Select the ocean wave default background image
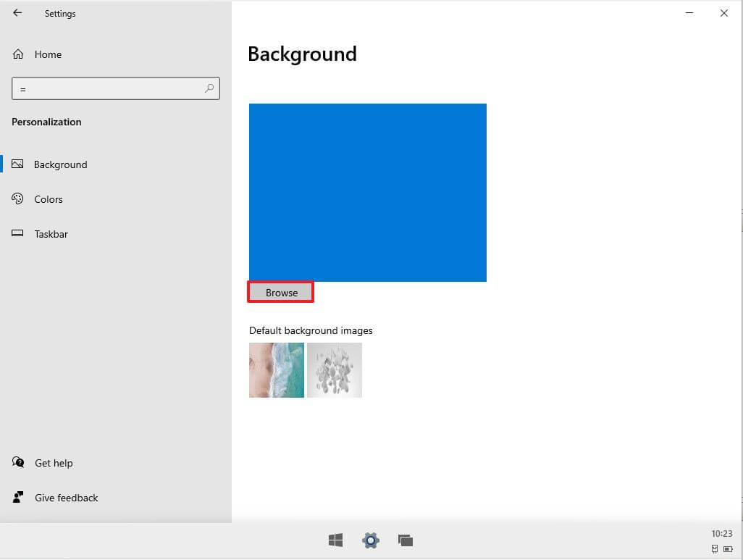 click(x=276, y=369)
